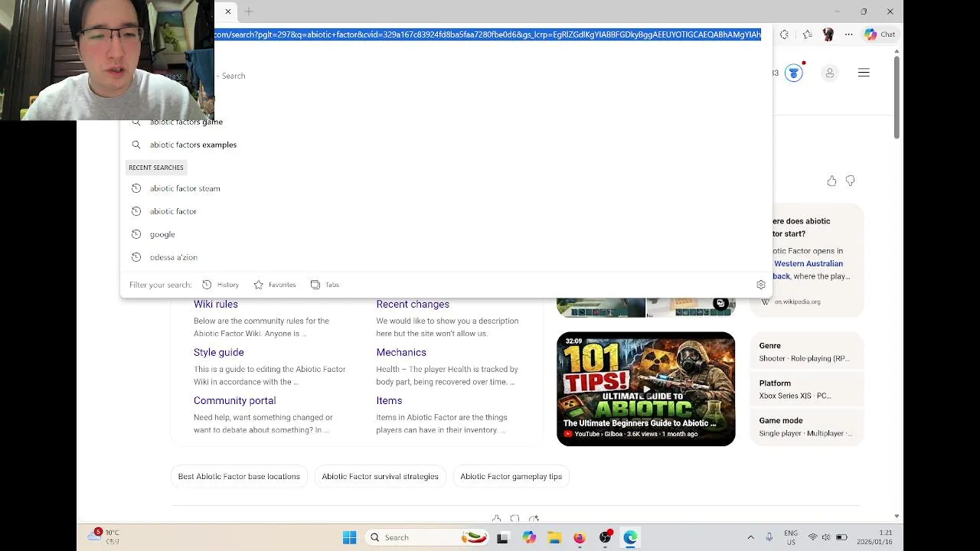The height and width of the screenshot is (551, 980).
Task: Click history icon beside abiotic factor steam
Action: tap(136, 188)
